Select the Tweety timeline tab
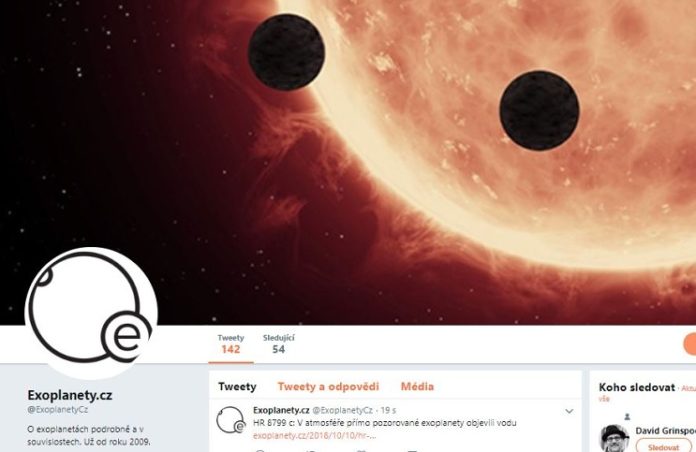The image size is (696, 452). tap(237, 386)
